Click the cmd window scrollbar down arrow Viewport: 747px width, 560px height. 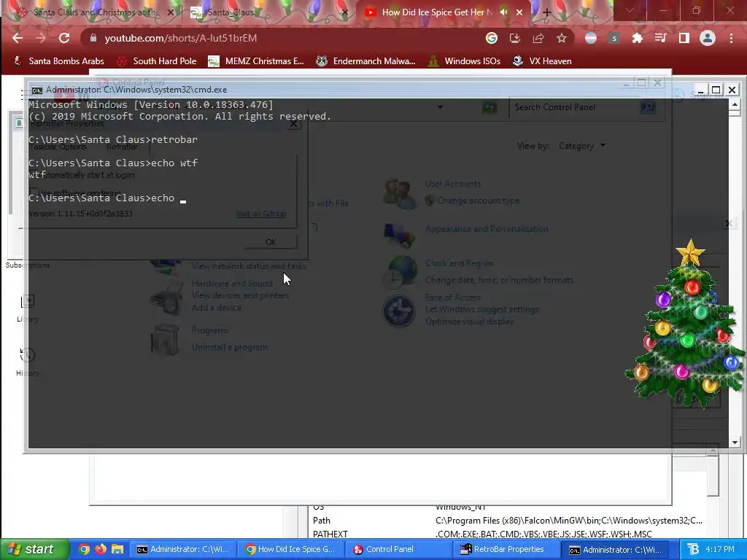click(x=735, y=443)
